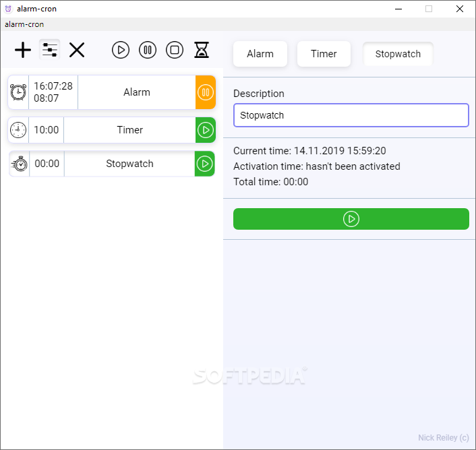Select the Alarm item label in list
The width and height of the screenshot is (476, 450).
point(137,92)
